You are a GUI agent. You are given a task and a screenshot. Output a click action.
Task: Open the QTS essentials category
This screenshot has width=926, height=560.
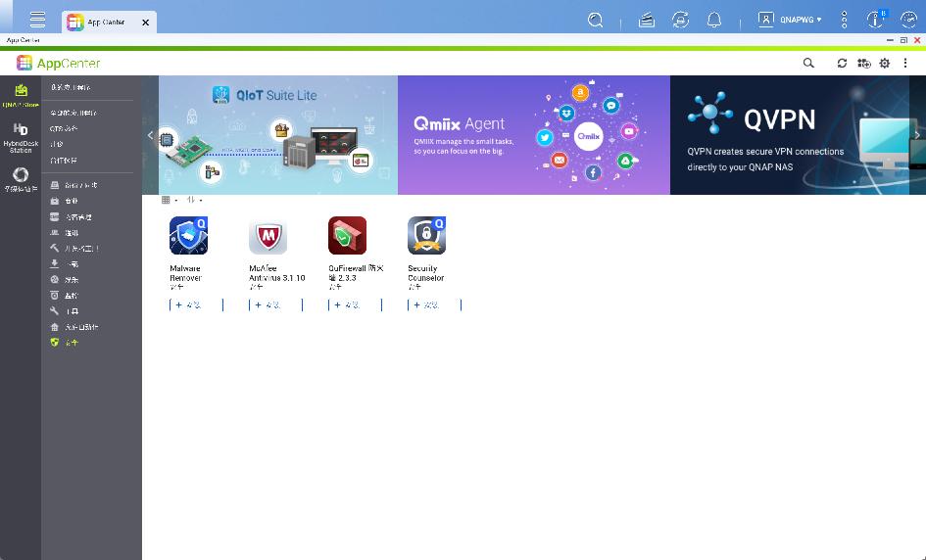64,128
